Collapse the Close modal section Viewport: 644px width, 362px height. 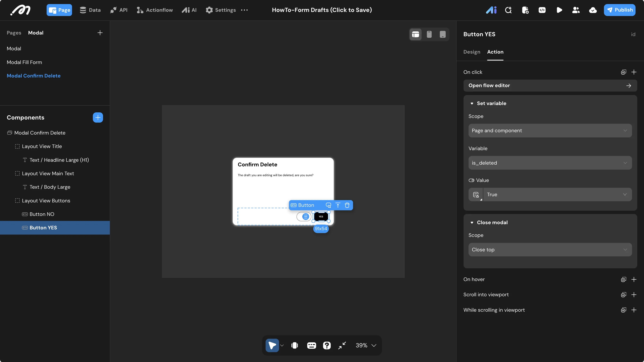point(472,222)
